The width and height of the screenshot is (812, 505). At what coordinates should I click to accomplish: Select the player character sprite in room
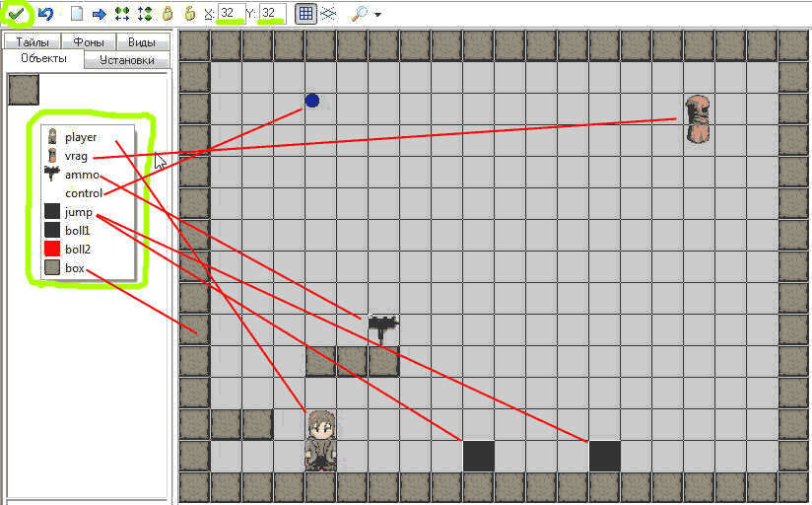pos(320,441)
